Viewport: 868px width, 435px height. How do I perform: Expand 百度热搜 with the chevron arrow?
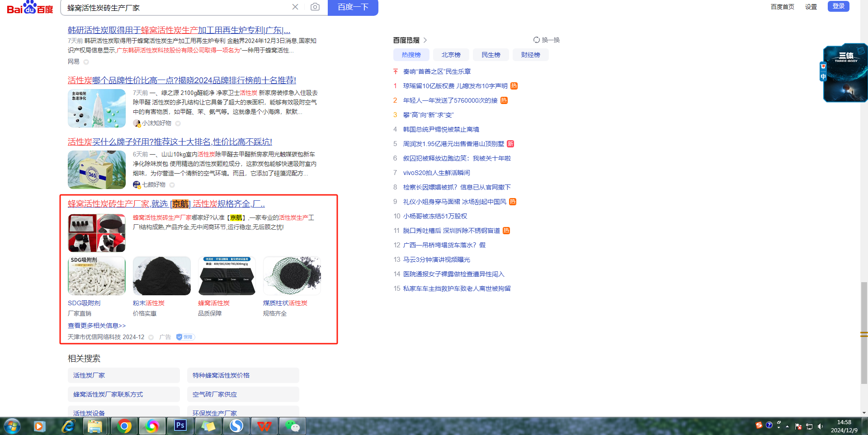click(425, 40)
